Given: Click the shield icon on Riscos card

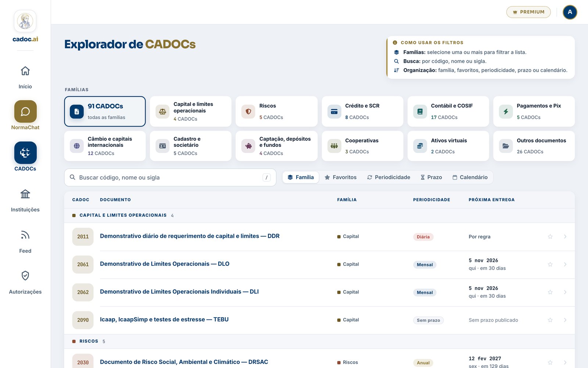Looking at the screenshot, I should [248, 112].
